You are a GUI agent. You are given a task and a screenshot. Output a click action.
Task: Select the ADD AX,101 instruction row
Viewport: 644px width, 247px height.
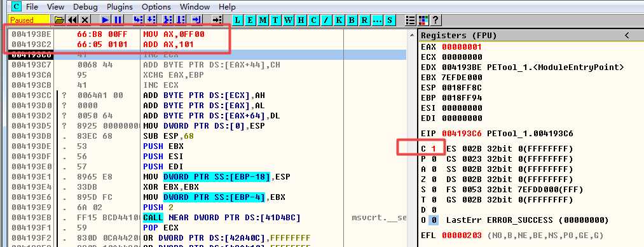(207, 45)
